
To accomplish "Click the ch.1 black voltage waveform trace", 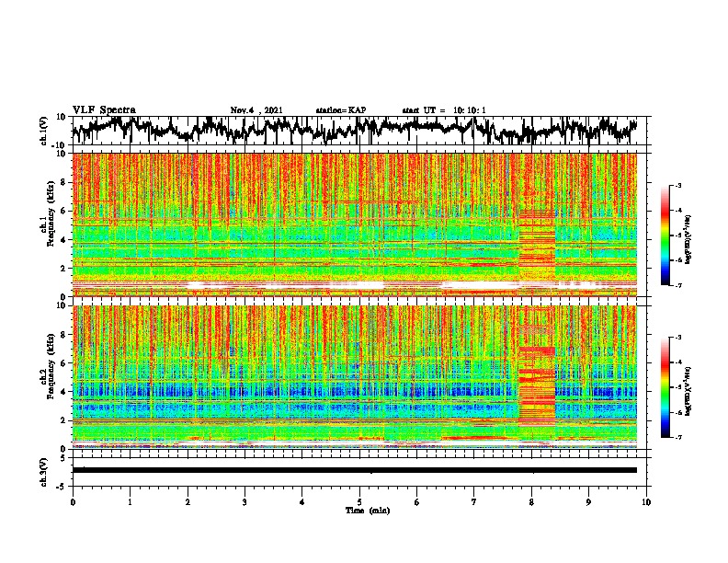I will pos(355,130).
